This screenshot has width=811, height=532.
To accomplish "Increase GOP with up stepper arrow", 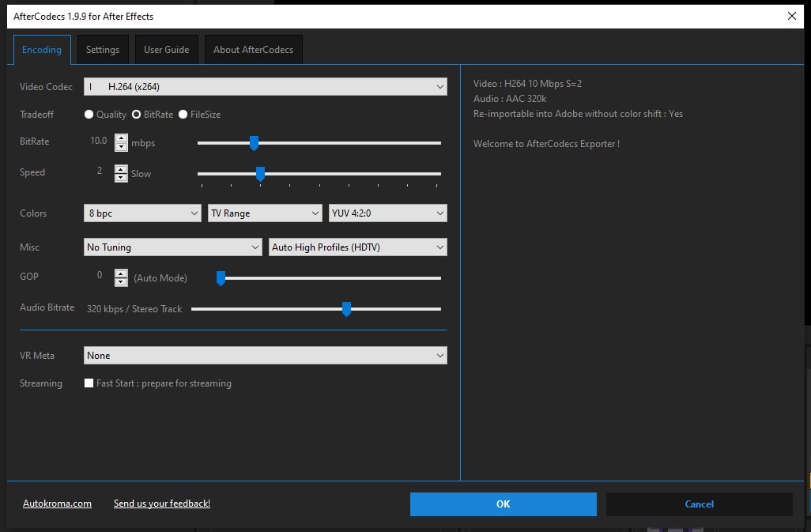I will click(121, 274).
